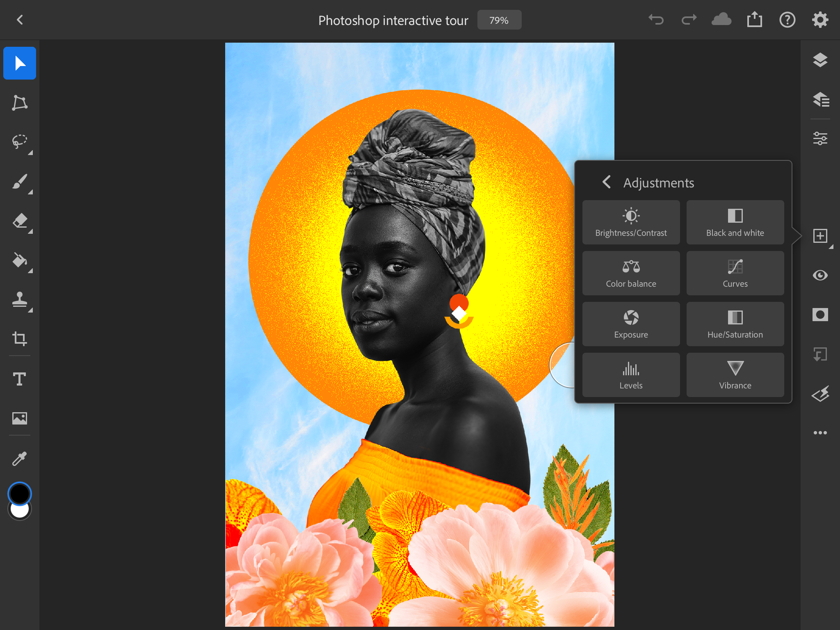Pick the Eyedropper tool
840x630 pixels.
click(19, 459)
